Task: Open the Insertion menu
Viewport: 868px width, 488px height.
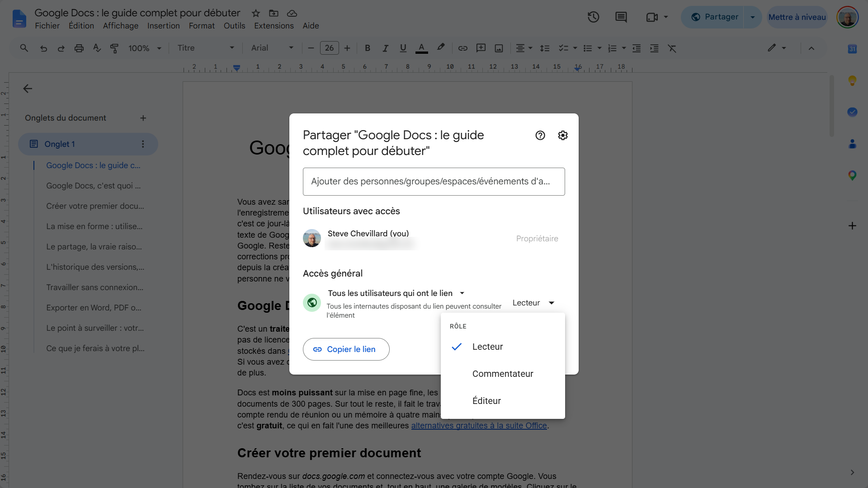Action: [164, 26]
